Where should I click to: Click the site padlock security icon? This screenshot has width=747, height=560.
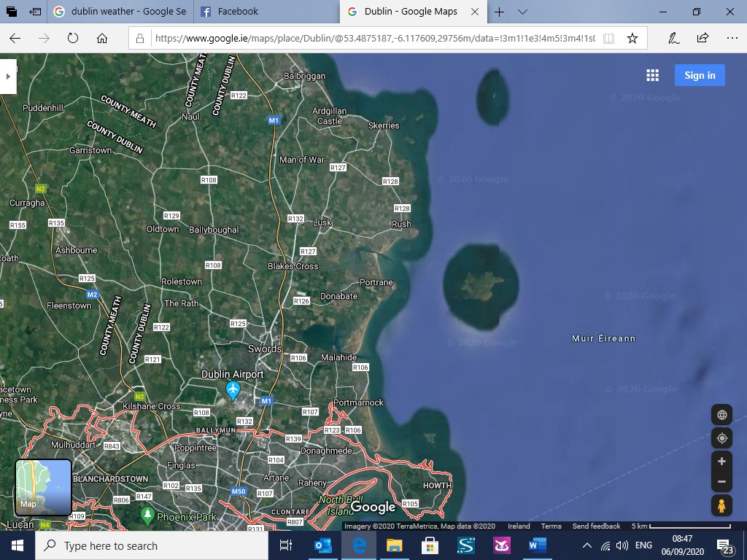coord(140,39)
